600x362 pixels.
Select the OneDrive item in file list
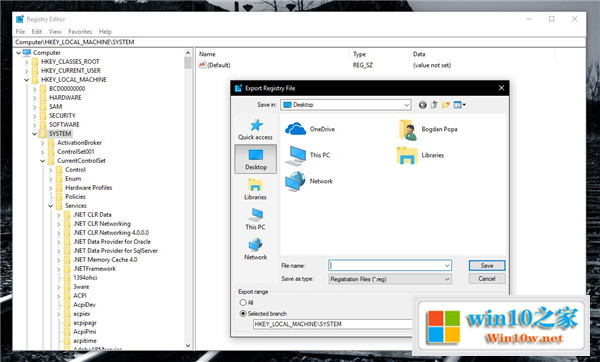(x=310, y=129)
